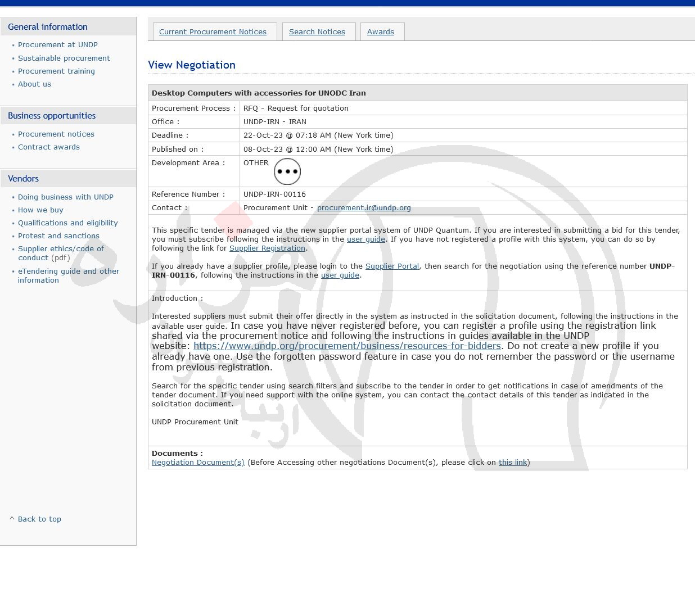Viewport: 695px width, 616px height.
Task: Open the Awards tab
Action: (x=380, y=32)
